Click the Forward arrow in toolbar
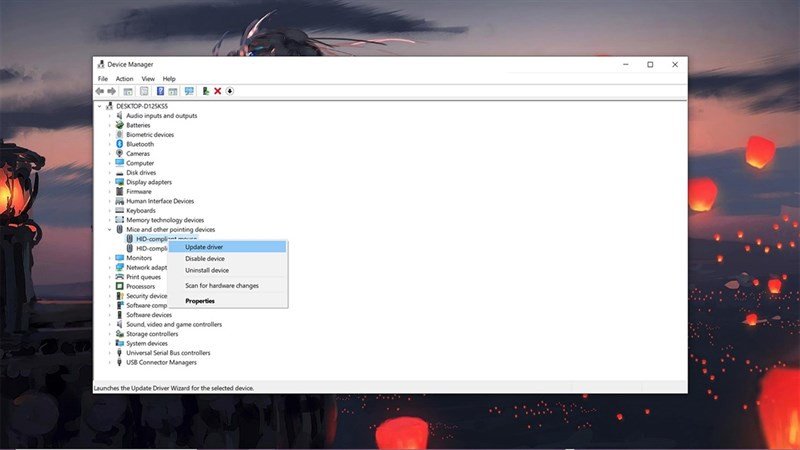Screen dimensions: 800x450 point(111,91)
